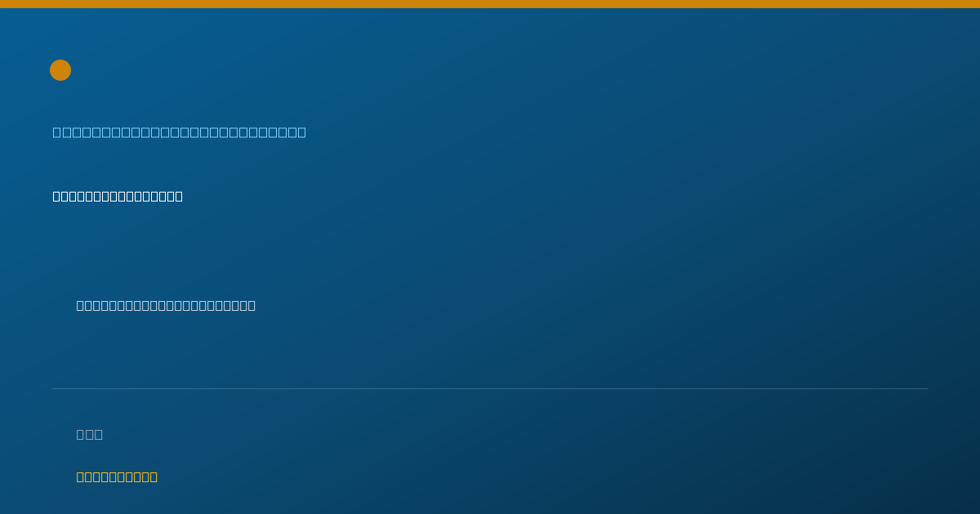
Task: Click the orange bar along the top edge
Action: (490, 4)
